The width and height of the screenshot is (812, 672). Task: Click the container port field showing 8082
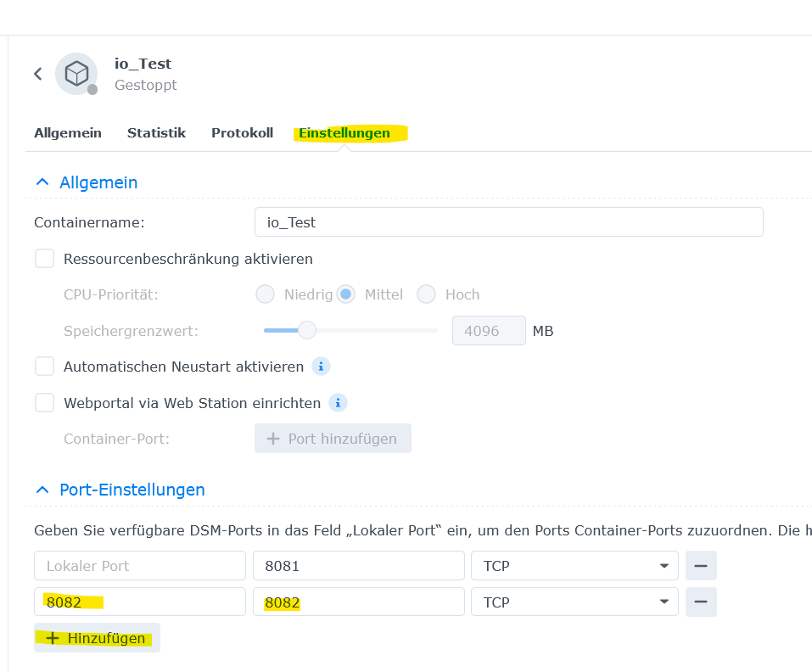[x=359, y=602]
